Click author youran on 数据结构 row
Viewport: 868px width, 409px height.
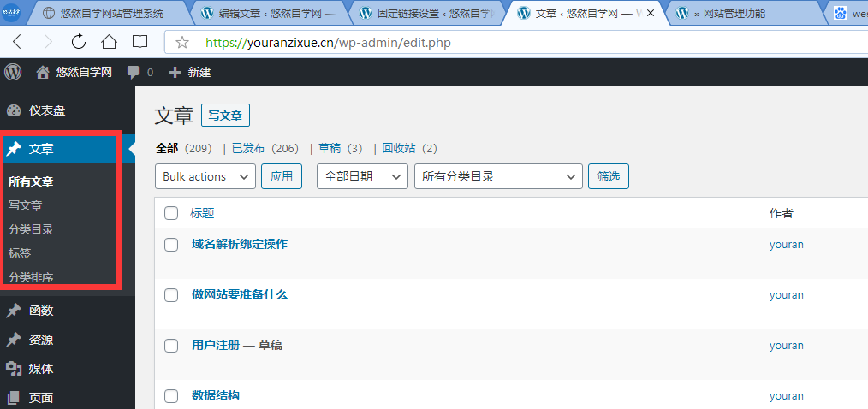[x=786, y=396]
